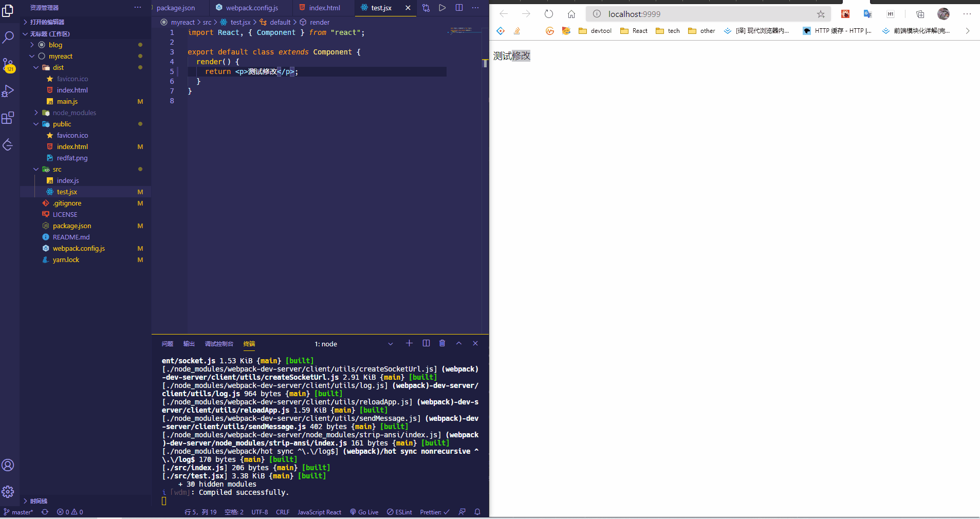Add the page to favorites with the star
Image resolution: width=980 pixels, height=519 pixels.
[821, 14]
